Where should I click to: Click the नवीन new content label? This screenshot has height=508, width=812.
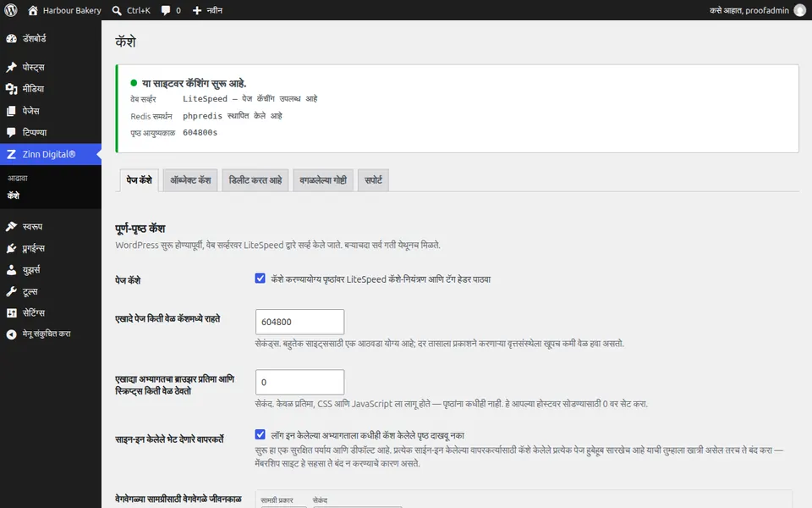click(x=214, y=10)
